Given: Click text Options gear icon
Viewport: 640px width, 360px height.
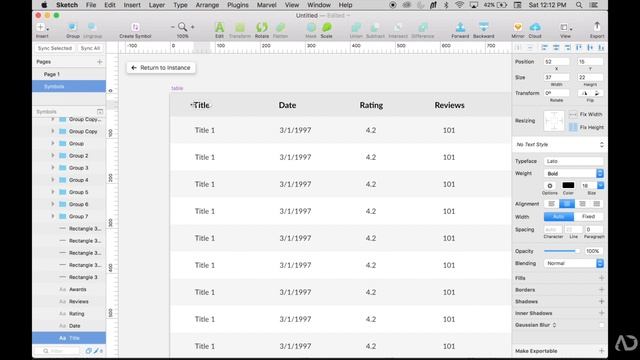Looking at the screenshot, I should 550,186.
